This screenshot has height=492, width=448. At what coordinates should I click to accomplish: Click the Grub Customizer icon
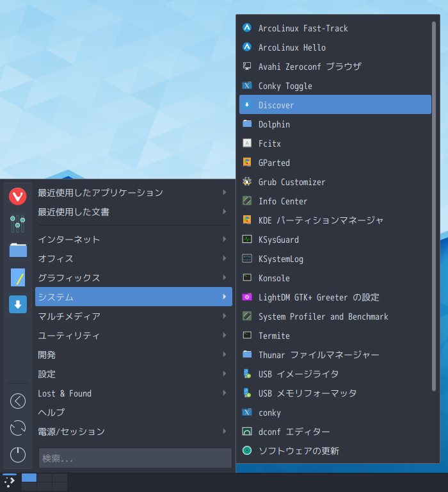click(x=247, y=181)
